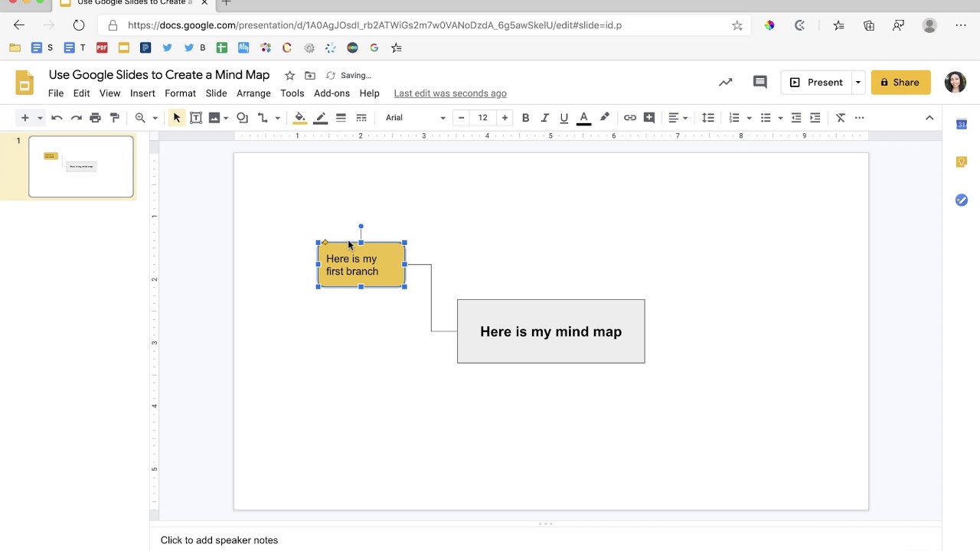Image resolution: width=980 pixels, height=551 pixels.
Task: Decrease font size with minus button
Action: click(461, 118)
